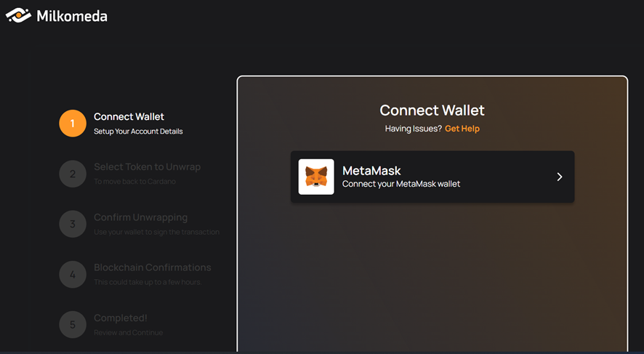Click 'Use your wallet to sign the transaction'

157,232
